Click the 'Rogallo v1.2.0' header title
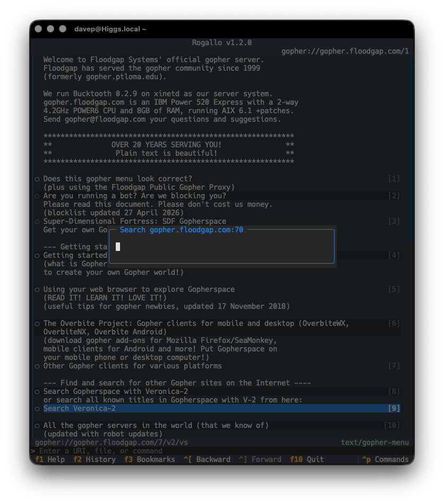Image resolution: width=444 pixels, height=504 pixels. 222,43
